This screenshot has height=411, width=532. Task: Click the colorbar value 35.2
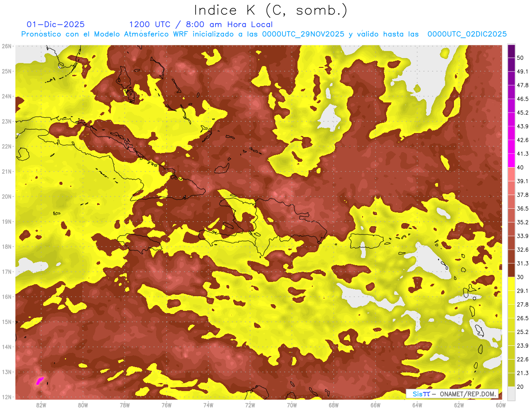point(523,223)
